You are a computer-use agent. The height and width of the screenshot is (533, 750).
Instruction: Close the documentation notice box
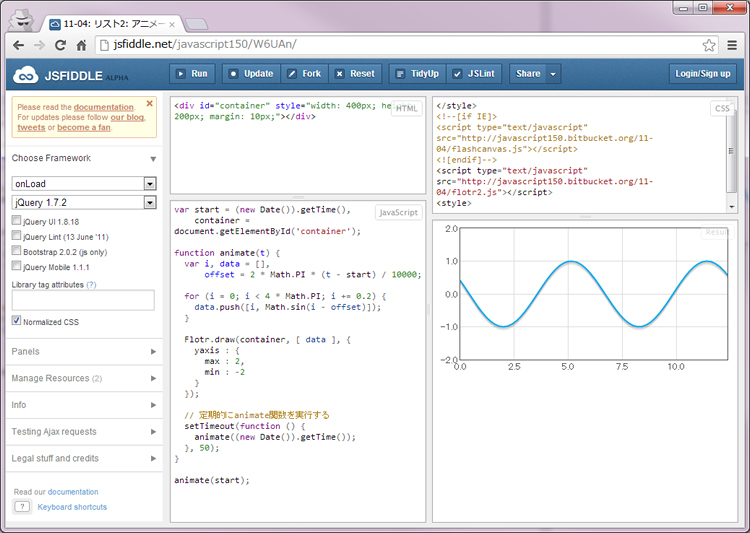coord(150,103)
